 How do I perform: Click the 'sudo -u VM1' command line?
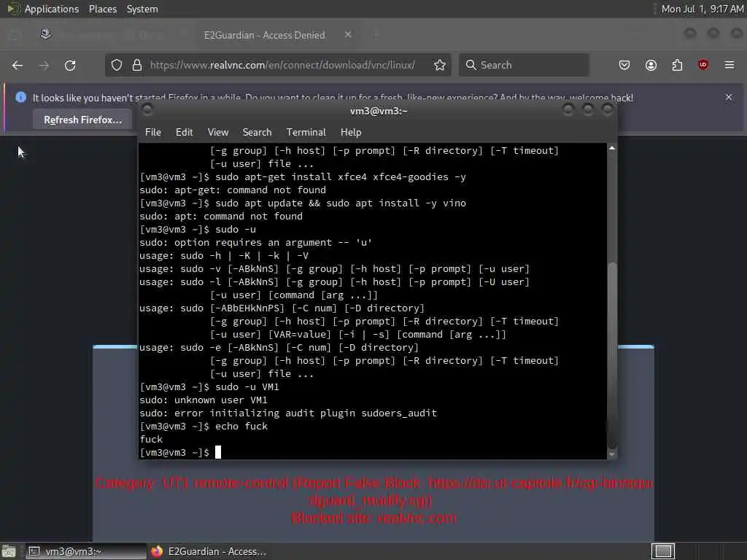(x=209, y=386)
